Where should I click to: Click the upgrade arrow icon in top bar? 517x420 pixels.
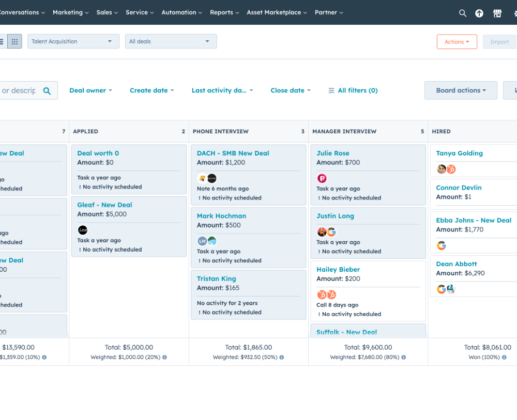click(x=479, y=13)
